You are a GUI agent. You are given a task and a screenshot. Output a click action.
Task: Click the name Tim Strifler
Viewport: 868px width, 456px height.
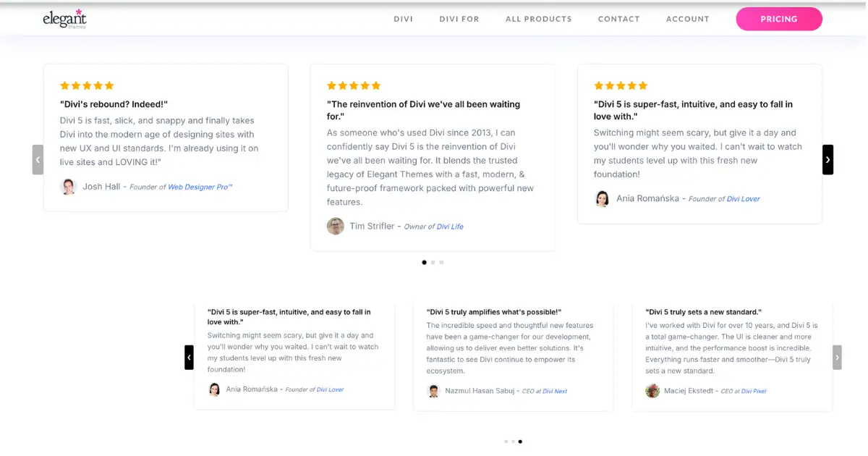tap(372, 226)
